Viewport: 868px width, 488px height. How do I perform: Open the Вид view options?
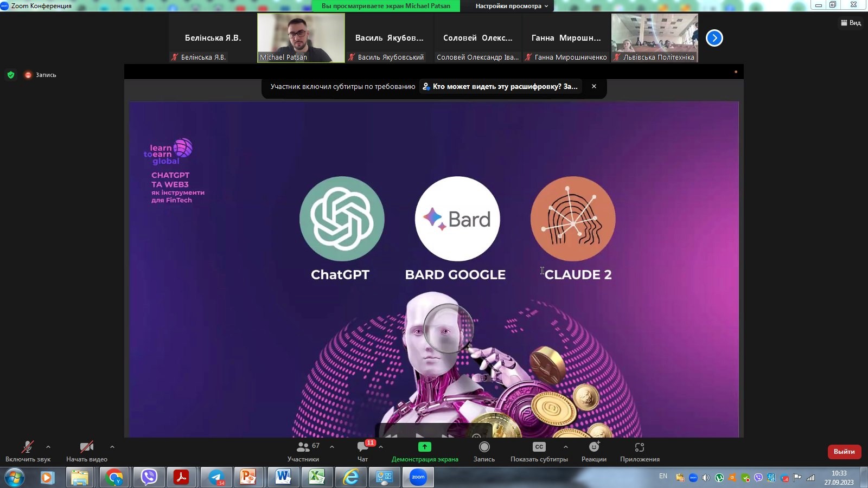(851, 23)
